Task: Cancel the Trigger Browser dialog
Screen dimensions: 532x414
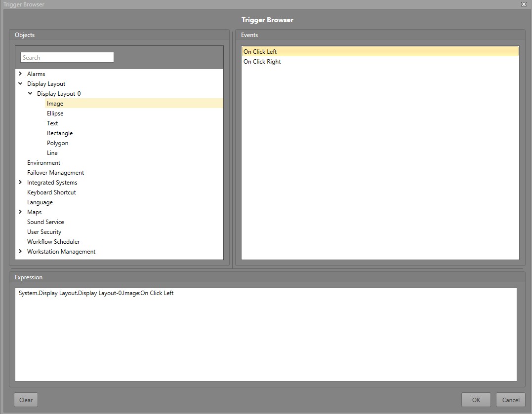Action: point(511,400)
